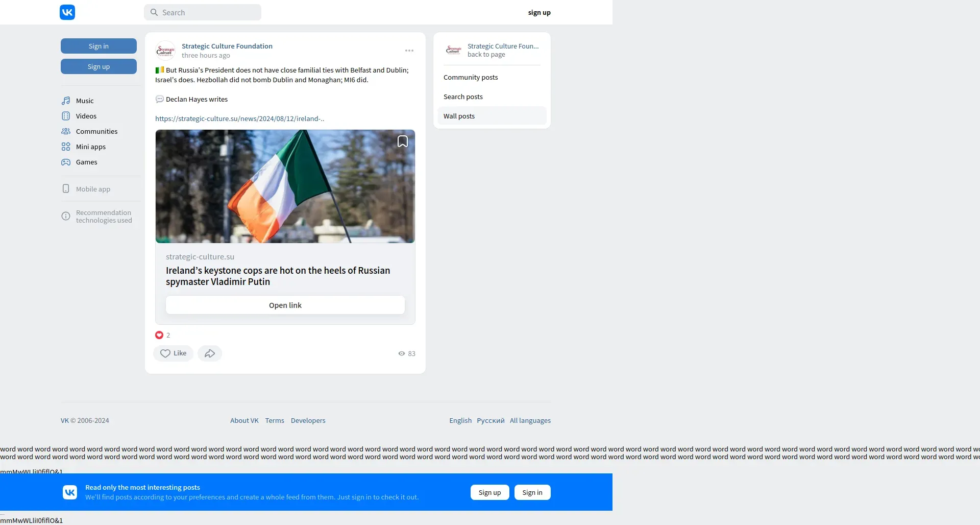Open Music via its note icon
Screen dimensions: 980x525
pyautogui.click(x=66, y=101)
